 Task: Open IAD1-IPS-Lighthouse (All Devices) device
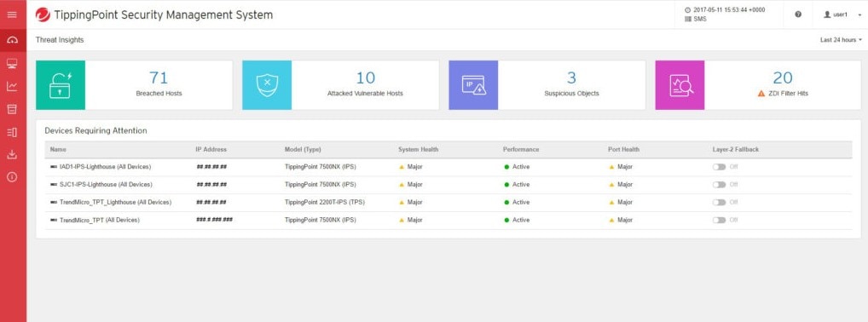[105, 166]
